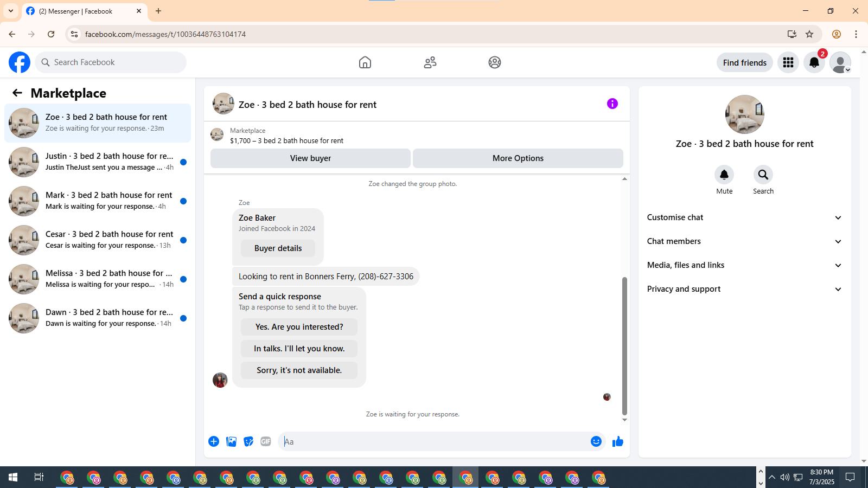The image size is (868, 488).
Task: Open Mark's house for rent conversation
Action: click(98, 201)
